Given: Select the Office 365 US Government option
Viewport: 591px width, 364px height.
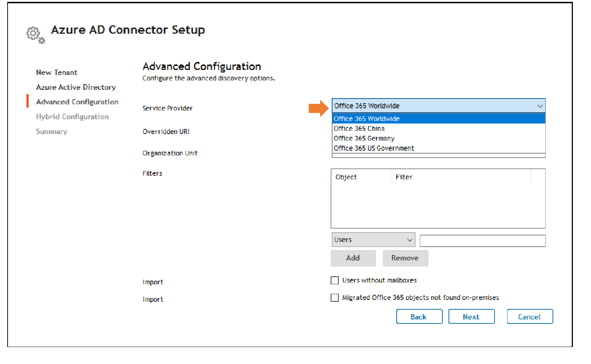Looking at the screenshot, I should click(439, 148).
